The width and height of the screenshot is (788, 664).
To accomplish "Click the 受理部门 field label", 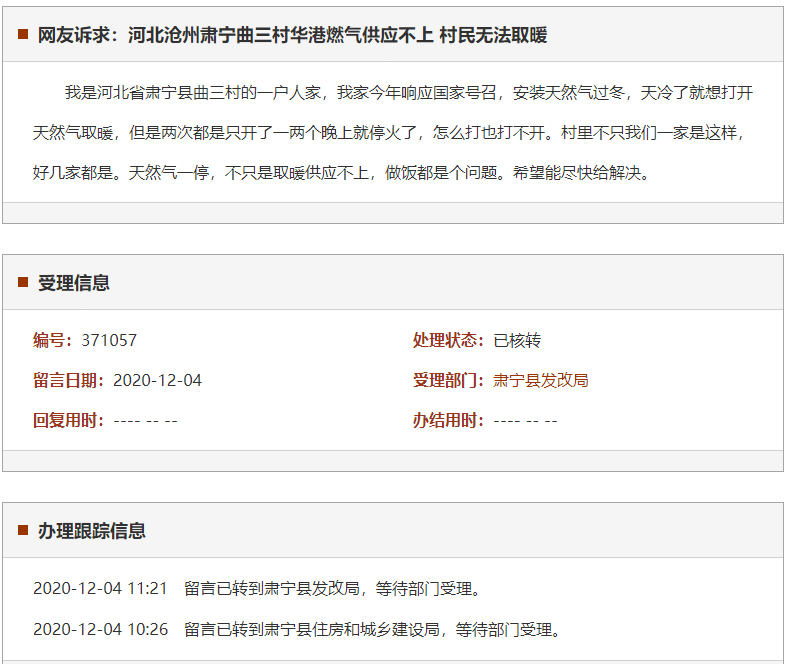I will coord(448,380).
